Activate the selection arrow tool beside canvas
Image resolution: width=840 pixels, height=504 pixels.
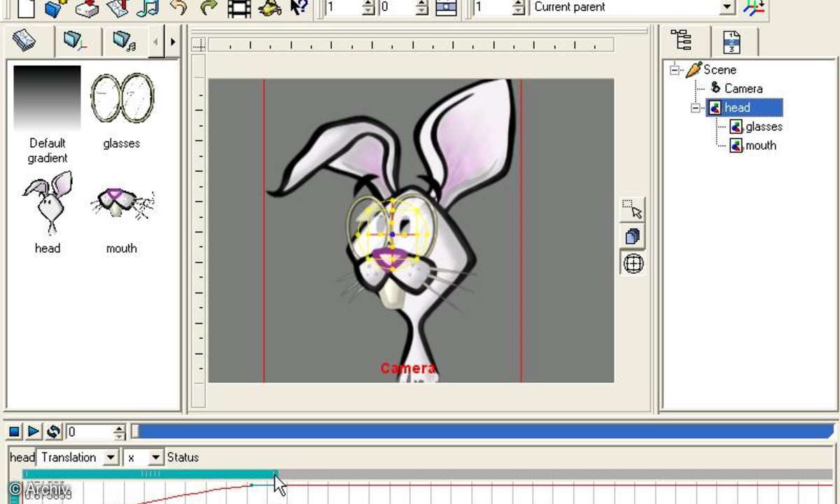coord(633,210)
